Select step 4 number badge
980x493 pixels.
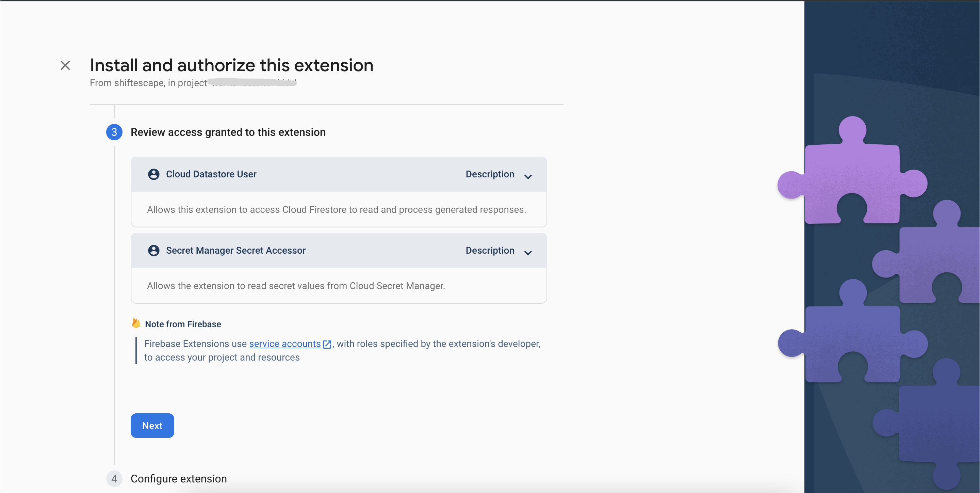[x=114, y=479]
